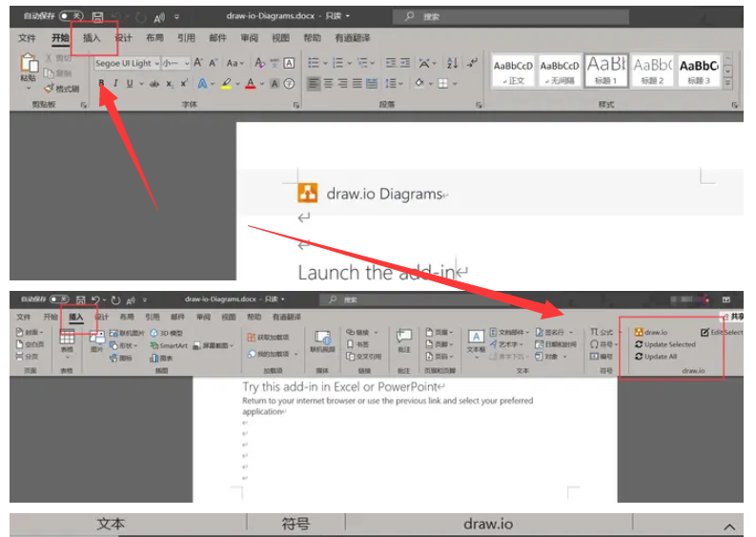Click Edit Selected in draw.io group
The height and width of the screenshot is (537, 756).
tap(722, 332)
